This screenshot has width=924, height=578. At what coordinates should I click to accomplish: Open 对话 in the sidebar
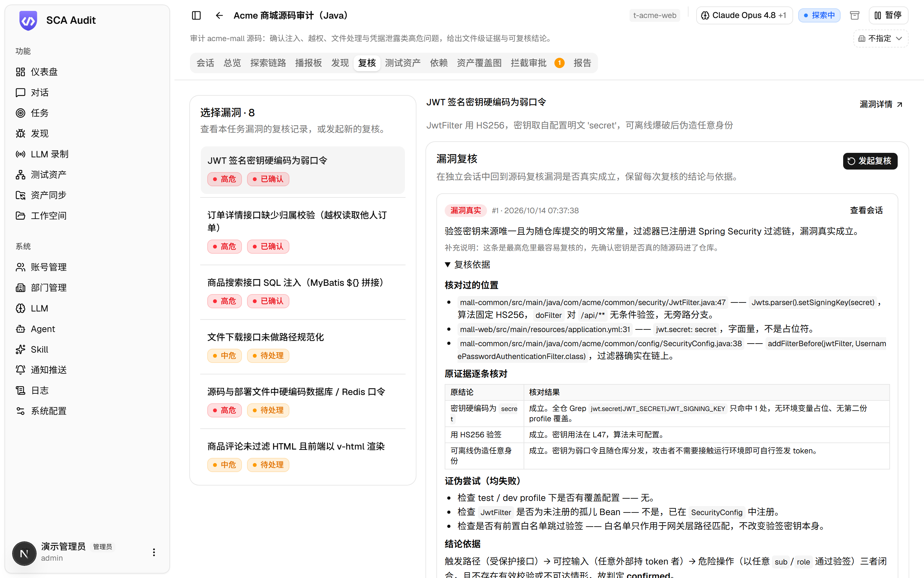coord(87,92)
